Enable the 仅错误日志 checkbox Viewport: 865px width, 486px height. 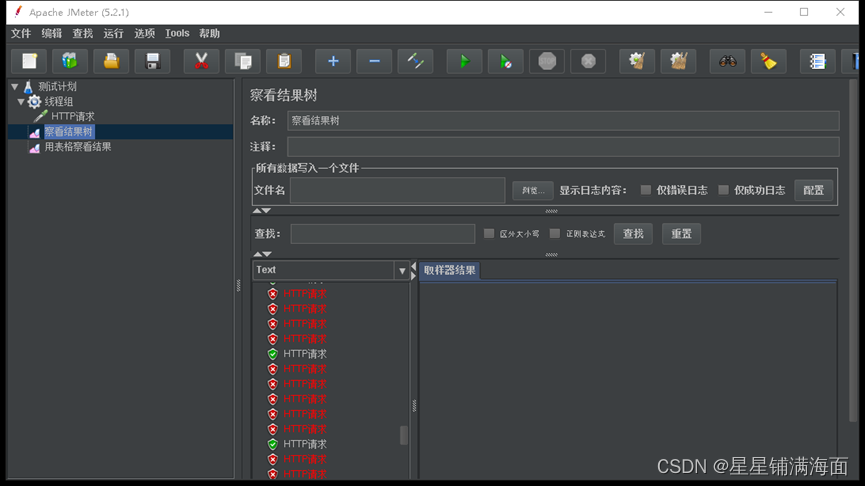click(x=645, y=190)
